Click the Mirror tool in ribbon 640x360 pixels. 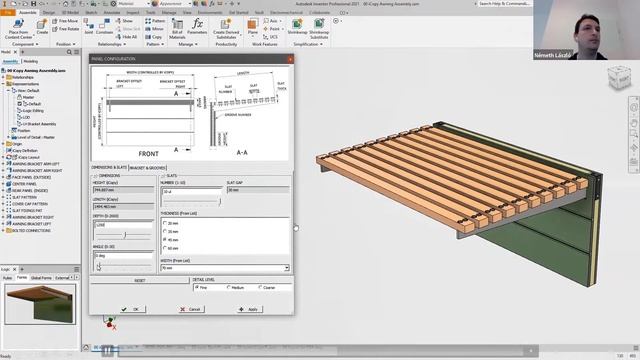pyautogui.click(x=154, y=29)
